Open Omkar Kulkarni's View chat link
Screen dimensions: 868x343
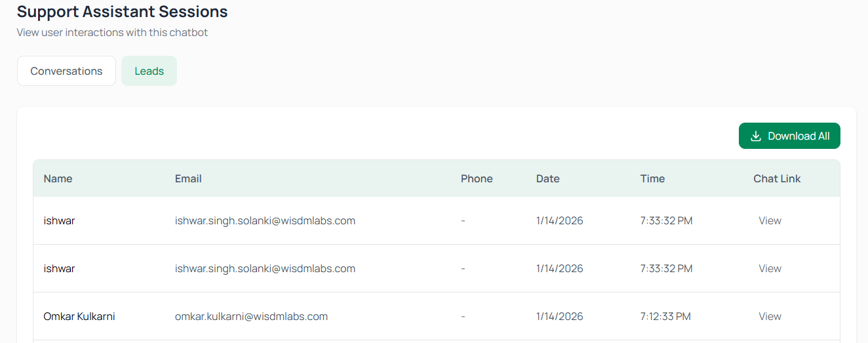(770, 316)
